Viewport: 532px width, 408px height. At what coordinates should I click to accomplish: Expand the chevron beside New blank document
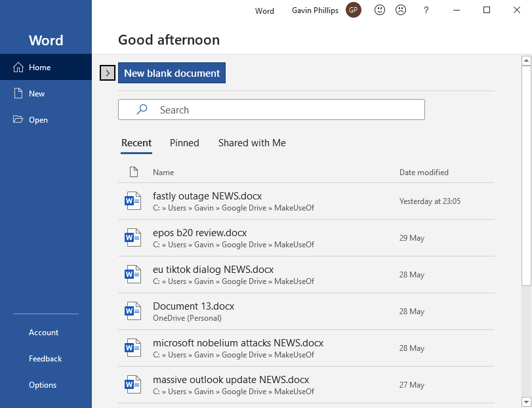pos(107,73)
